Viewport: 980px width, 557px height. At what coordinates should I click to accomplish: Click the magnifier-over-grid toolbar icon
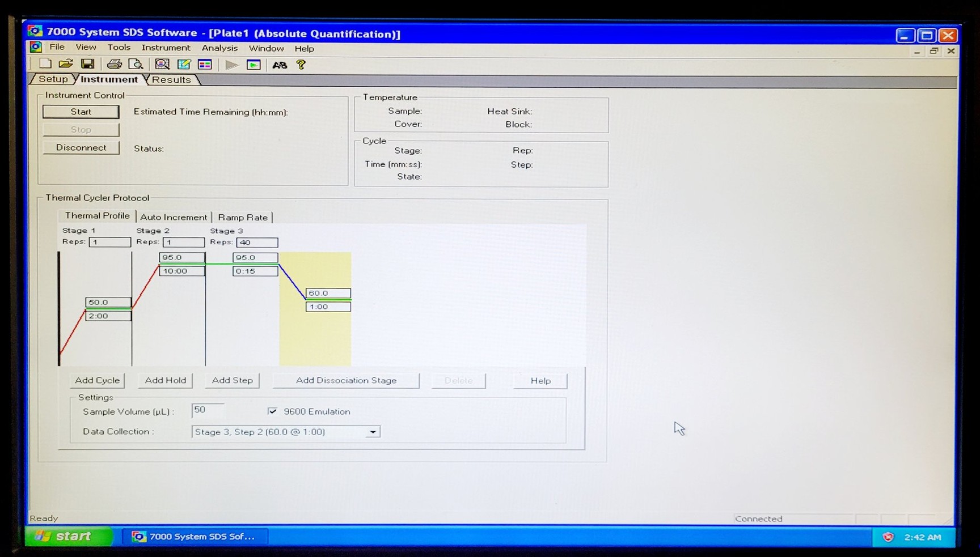pyautogui.click(x=162, y=65)
